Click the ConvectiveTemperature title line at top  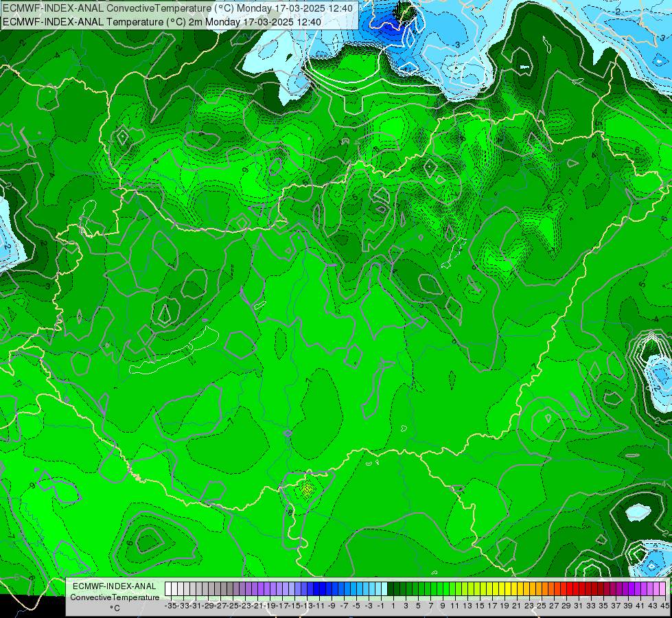[178, 8]
